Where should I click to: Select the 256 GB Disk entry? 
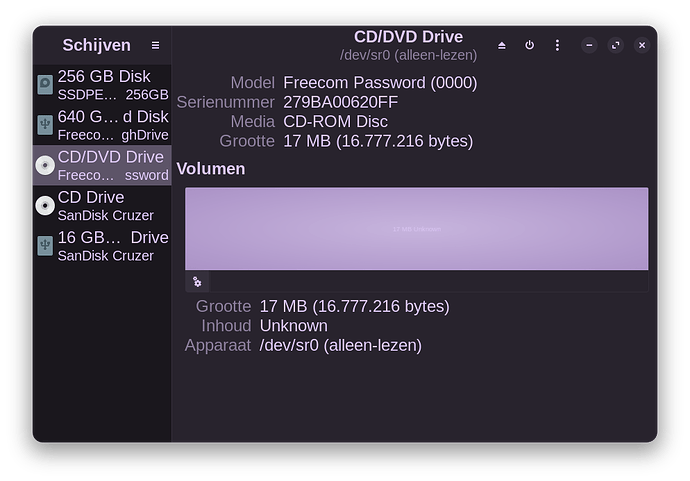pyautogui.click(x=112, y=85)
